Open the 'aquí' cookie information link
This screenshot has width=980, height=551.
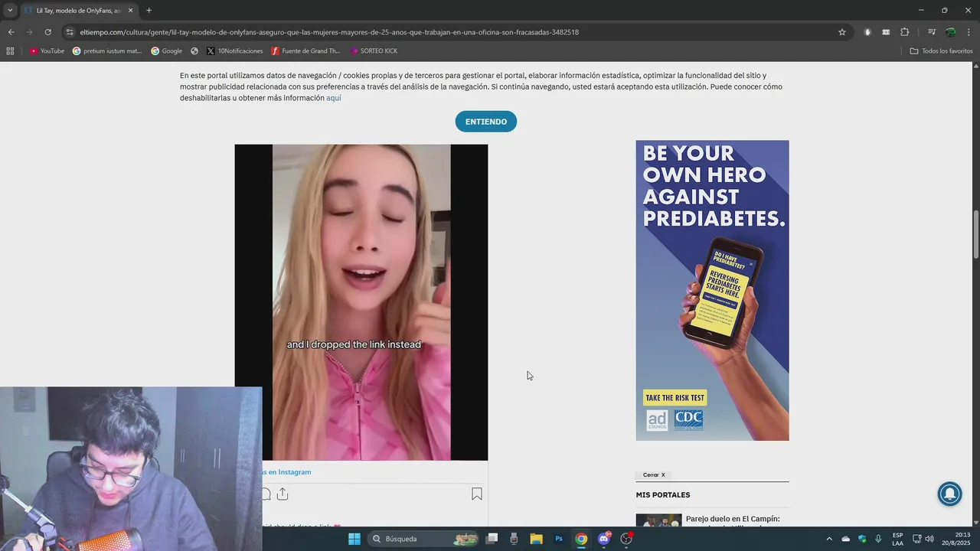click(x=334, y=98)
